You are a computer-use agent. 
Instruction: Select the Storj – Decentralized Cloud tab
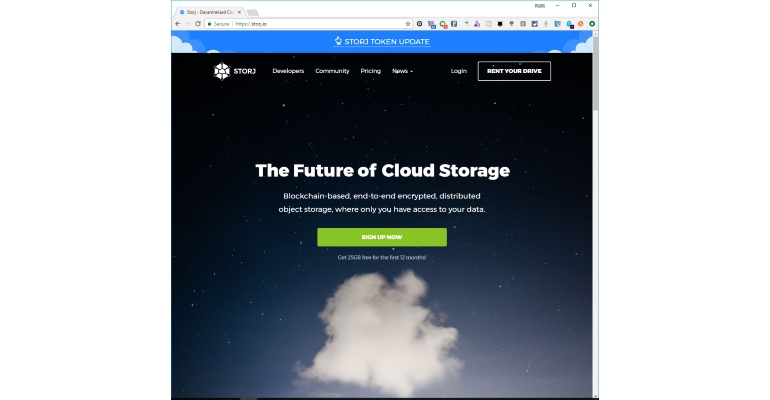[210, 12]
